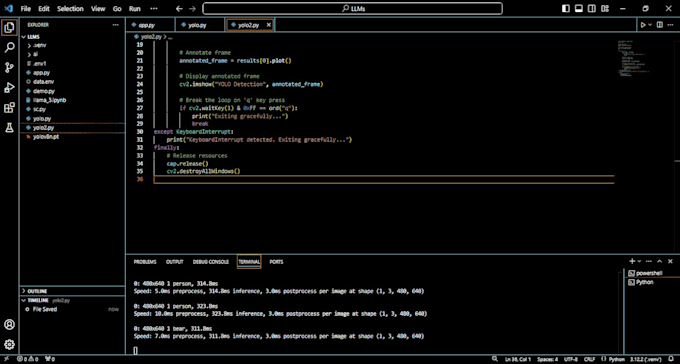This screenshot has height=364, width=680.
Task: Go forward with the right arrow
Action: click(193, 9)
